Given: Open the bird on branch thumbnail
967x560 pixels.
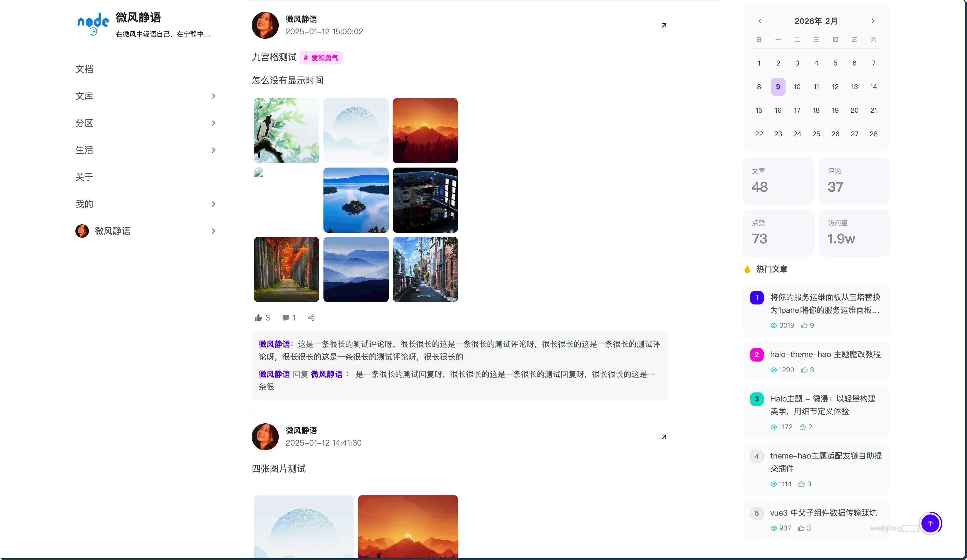Looking at the screenshot, I should (286, 131).
